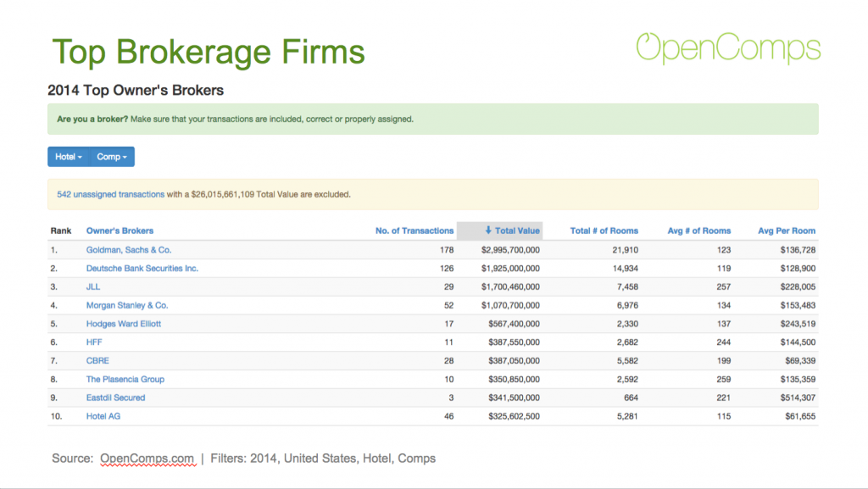Open Goldman, Sachs & Co. broker page
Screen dimensions: 868x489
click(129, 250)
